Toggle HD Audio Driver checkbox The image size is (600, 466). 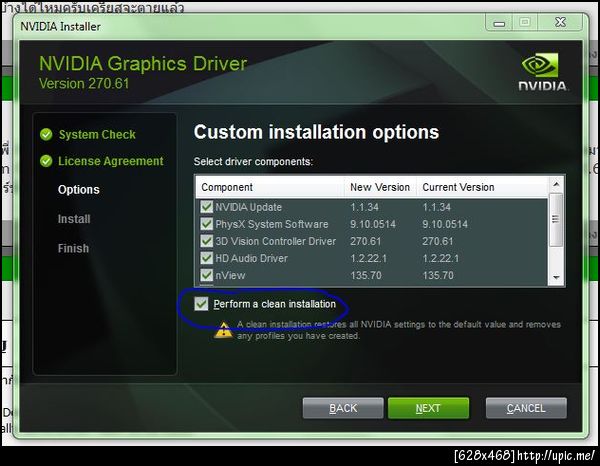(207, 258)
